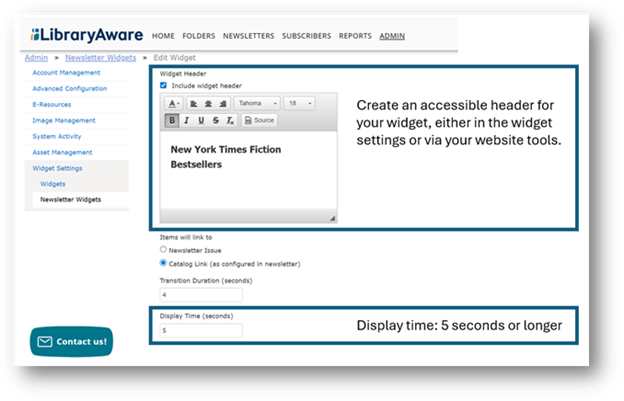624x401 pixels.
Task: Open the text color tool
Action: (x=174, y=104)
